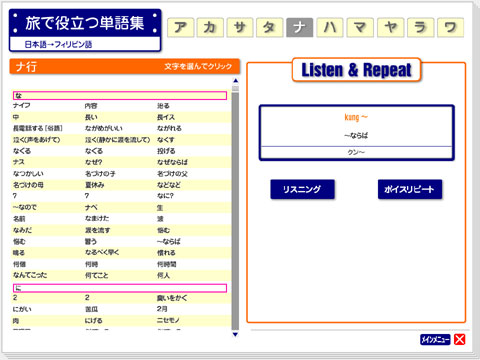The width and height of the screenshot is (480, 360).
Task: Pick the word などなど
Action: click(169, 185)
